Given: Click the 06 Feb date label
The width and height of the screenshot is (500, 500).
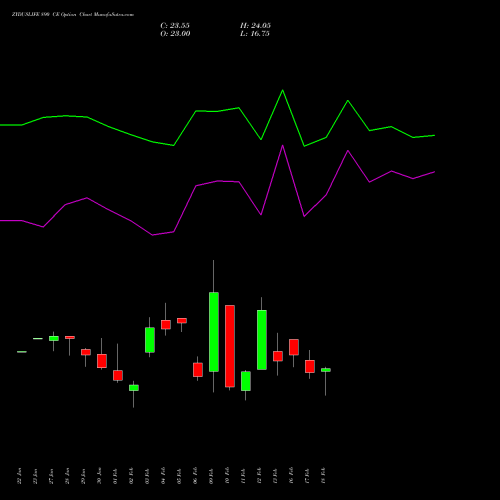Looking at the screenshot, I should click(x=195, y=476).
